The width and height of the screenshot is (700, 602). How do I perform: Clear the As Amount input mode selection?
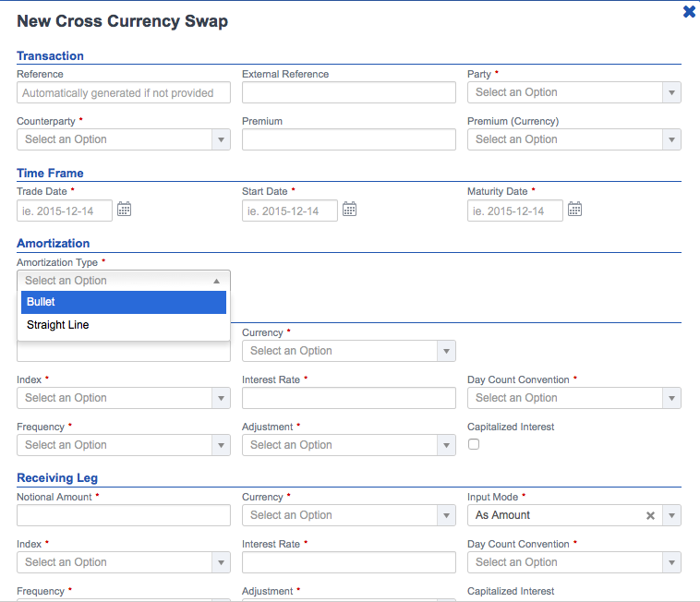(650, 516)
